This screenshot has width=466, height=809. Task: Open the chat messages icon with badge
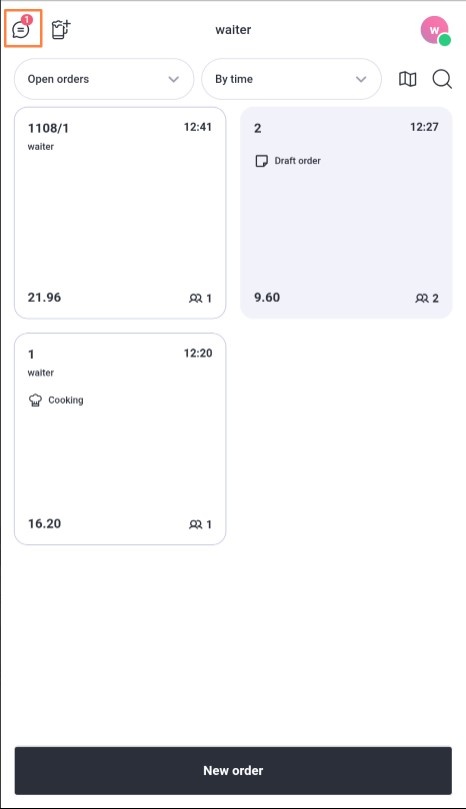22,28
